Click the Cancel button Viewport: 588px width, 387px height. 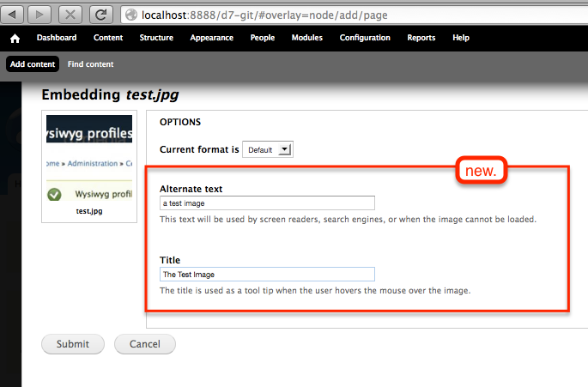coord(145,344)
